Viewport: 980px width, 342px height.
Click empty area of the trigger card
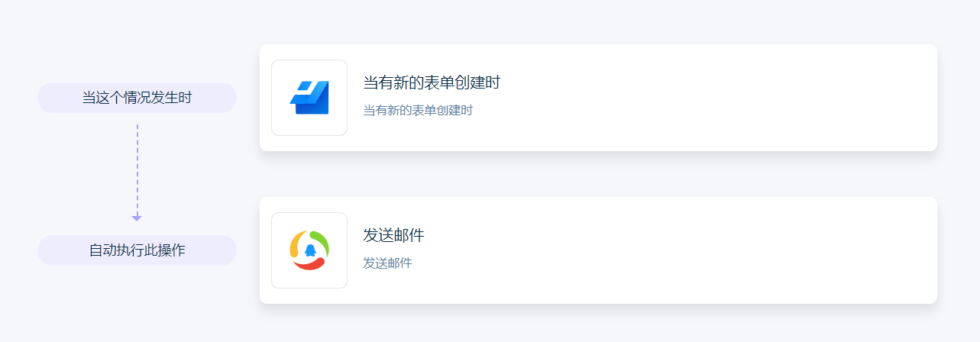[x=710, y=98]
